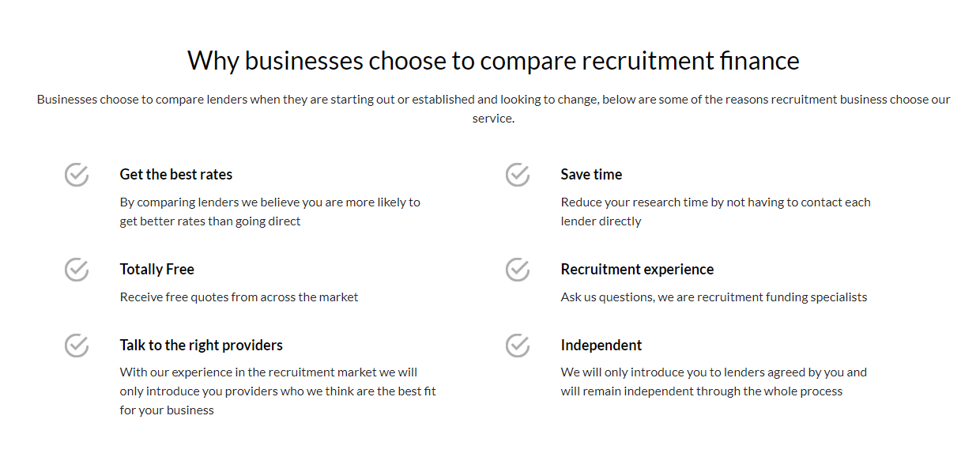Click the text about comparing lenders for better rates
This screenshot has height=461, width=980.
click(x=270, y=212)
